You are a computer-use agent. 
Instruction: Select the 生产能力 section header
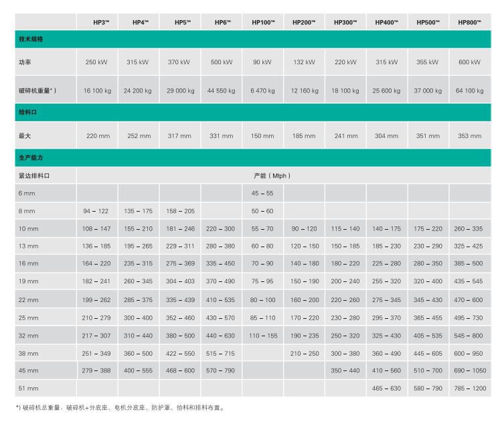[x=32, y=157]
